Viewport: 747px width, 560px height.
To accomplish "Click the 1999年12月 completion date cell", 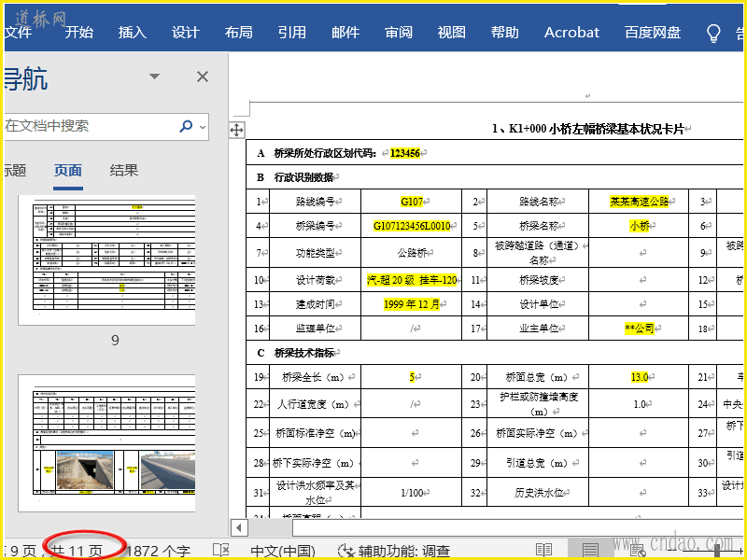I will [x=412, y=304].
